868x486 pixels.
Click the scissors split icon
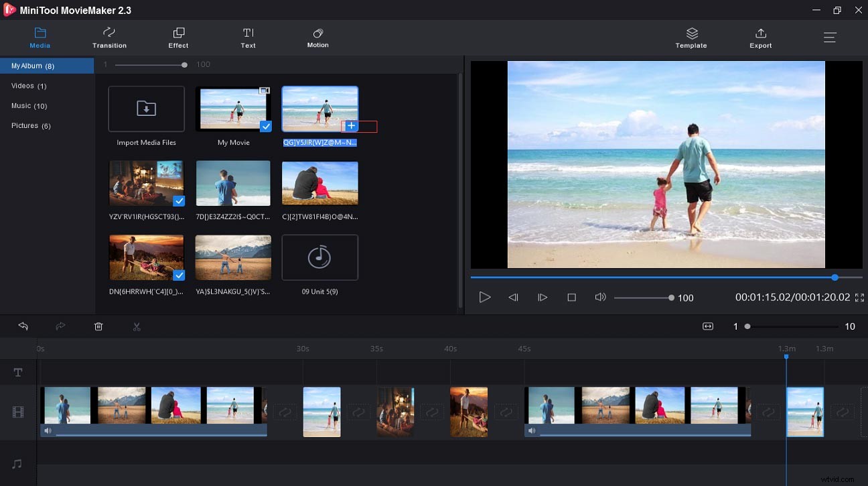coord(137,326)
